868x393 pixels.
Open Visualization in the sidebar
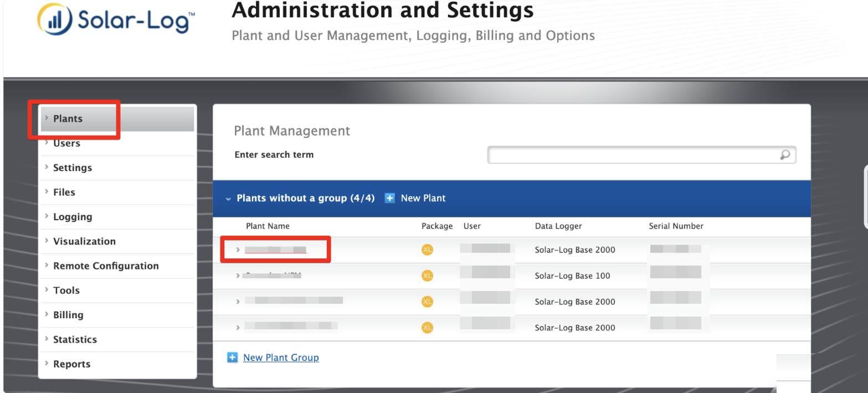(x=117, y=241)
